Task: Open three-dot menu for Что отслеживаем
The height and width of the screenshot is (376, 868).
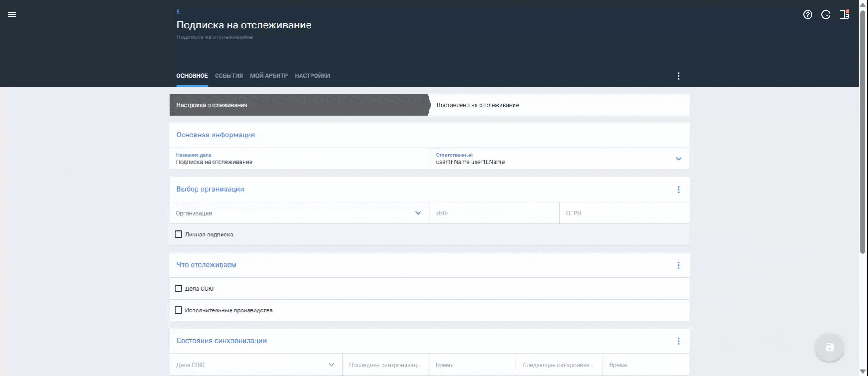Action: pos(678,265)
